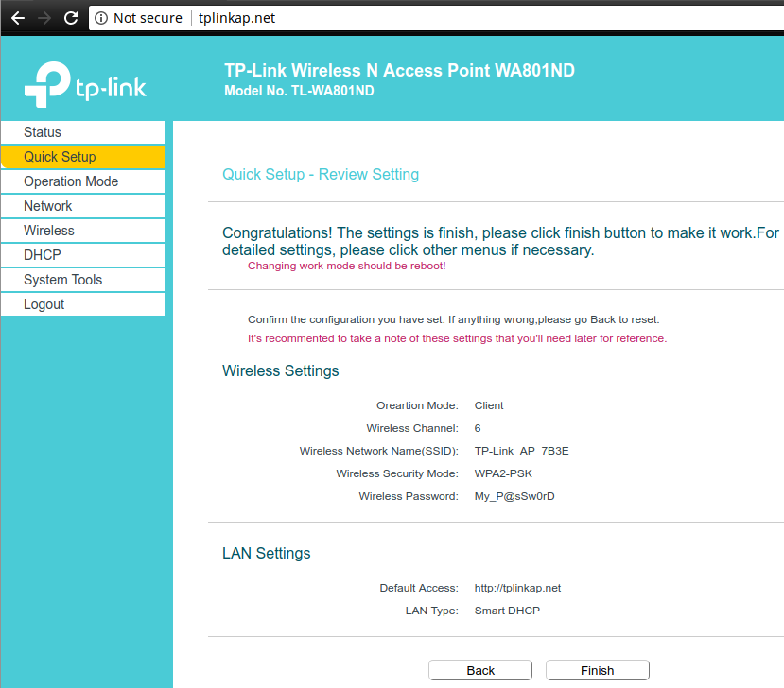Click the LAN Type value Smart DHCP

507,611
